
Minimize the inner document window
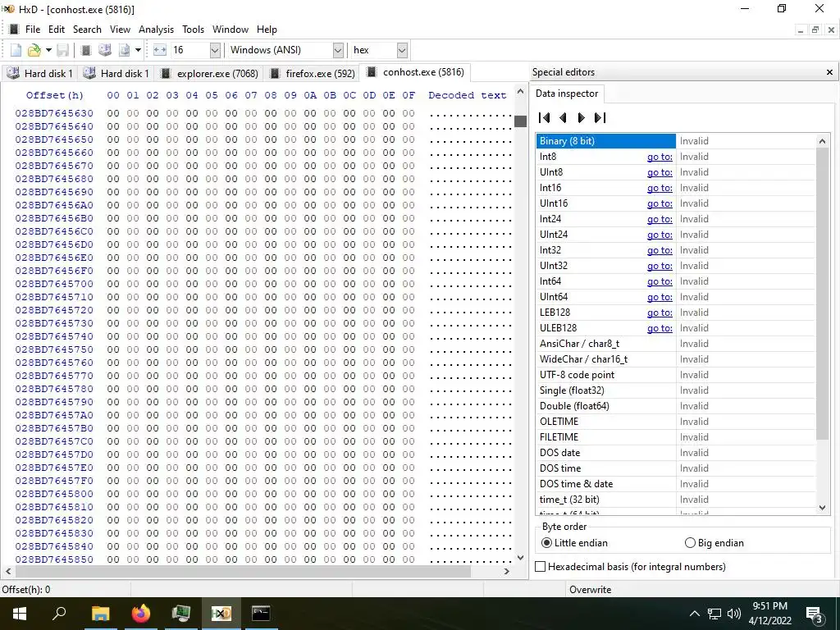point(801,30)
